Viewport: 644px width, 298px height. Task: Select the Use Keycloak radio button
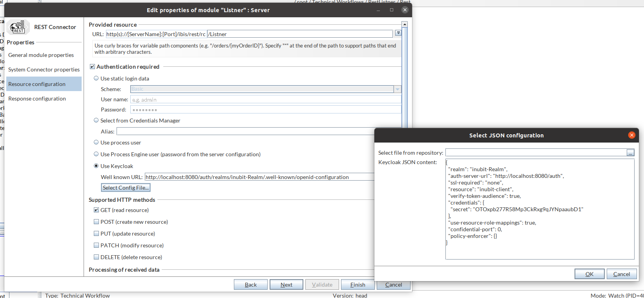[x=96, y=166]
